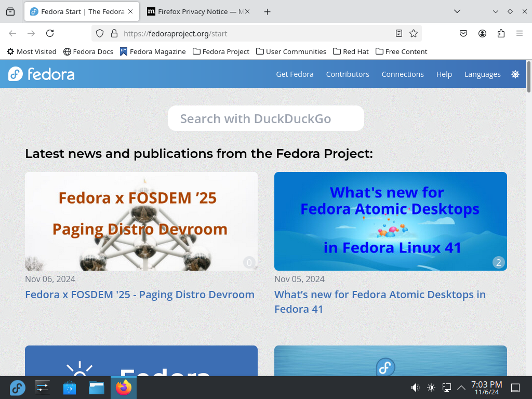Toggle light/dark theme sun icon

(515, 74)
